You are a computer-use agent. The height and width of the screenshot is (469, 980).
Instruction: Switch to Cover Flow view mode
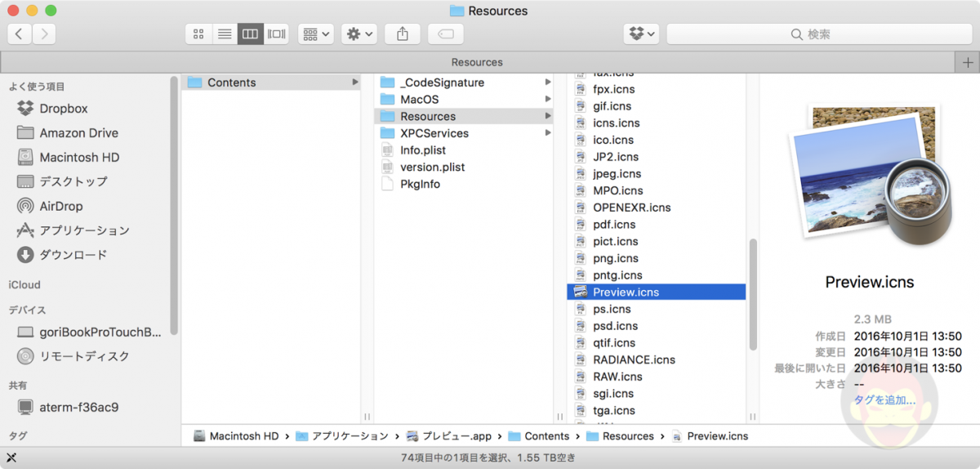276,33
